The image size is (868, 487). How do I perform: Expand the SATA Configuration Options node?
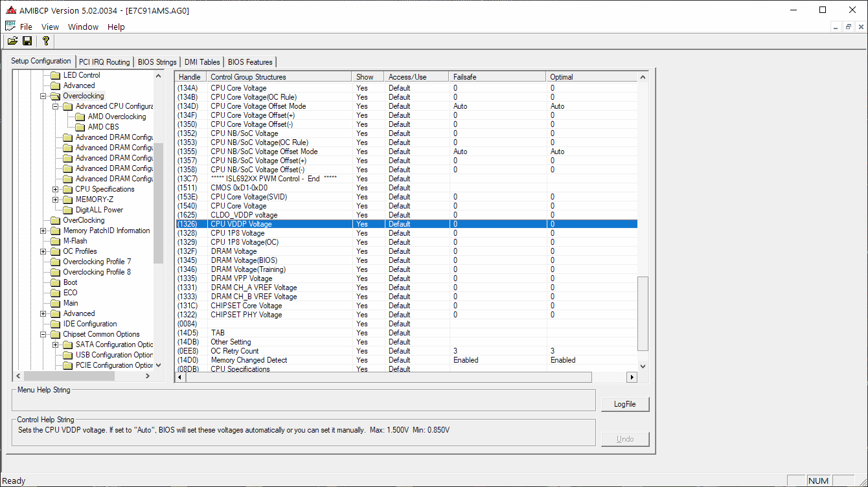click(x=56, y=345)
